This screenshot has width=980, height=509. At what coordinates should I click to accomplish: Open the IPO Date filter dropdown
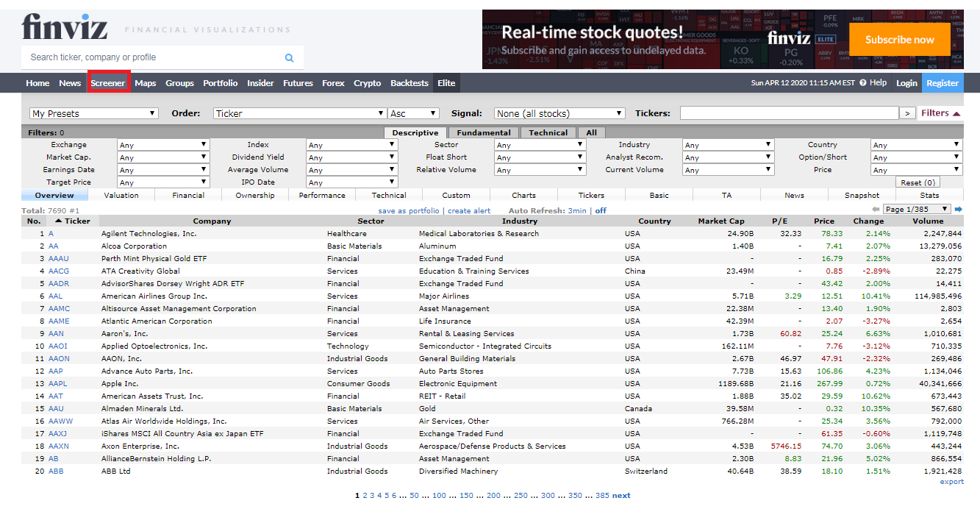click(352, 182)
